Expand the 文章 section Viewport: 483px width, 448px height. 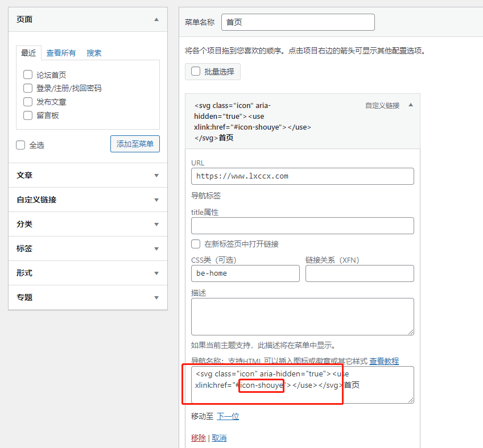coord(156,176)
